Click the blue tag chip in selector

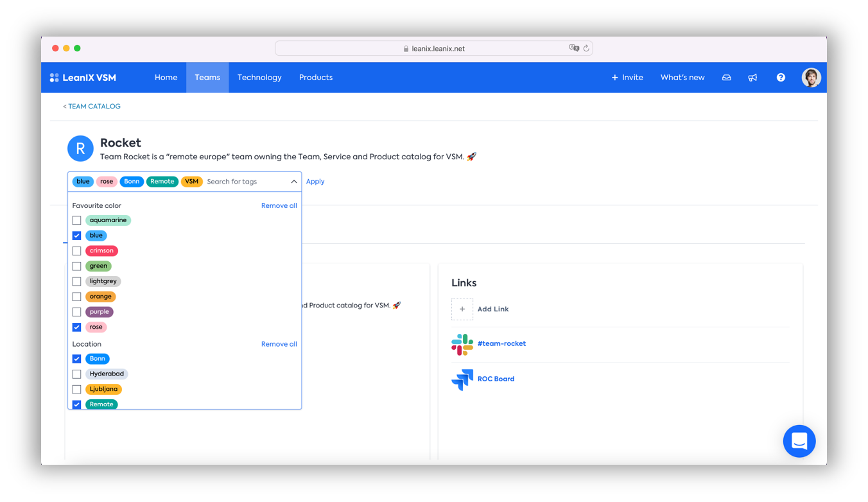[83, 182]
